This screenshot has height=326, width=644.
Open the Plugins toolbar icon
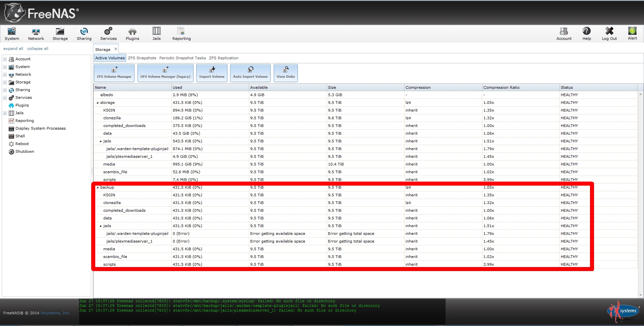point(132,34)
